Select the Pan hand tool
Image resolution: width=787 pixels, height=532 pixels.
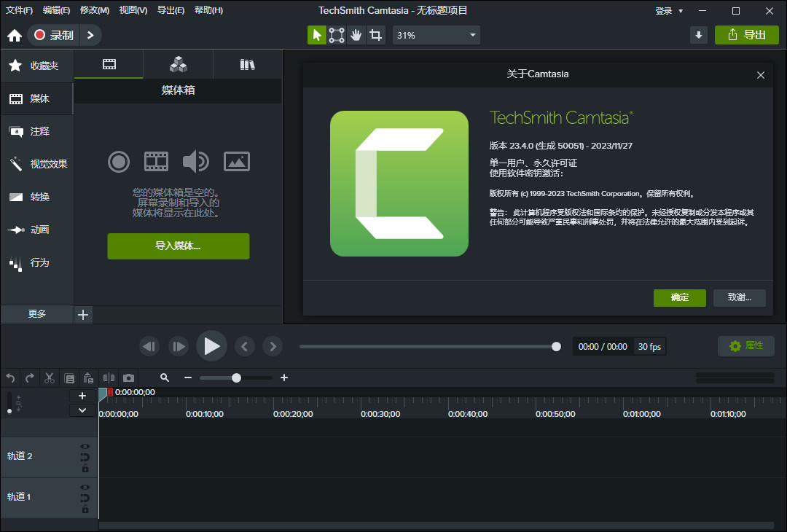coord(356,35)
